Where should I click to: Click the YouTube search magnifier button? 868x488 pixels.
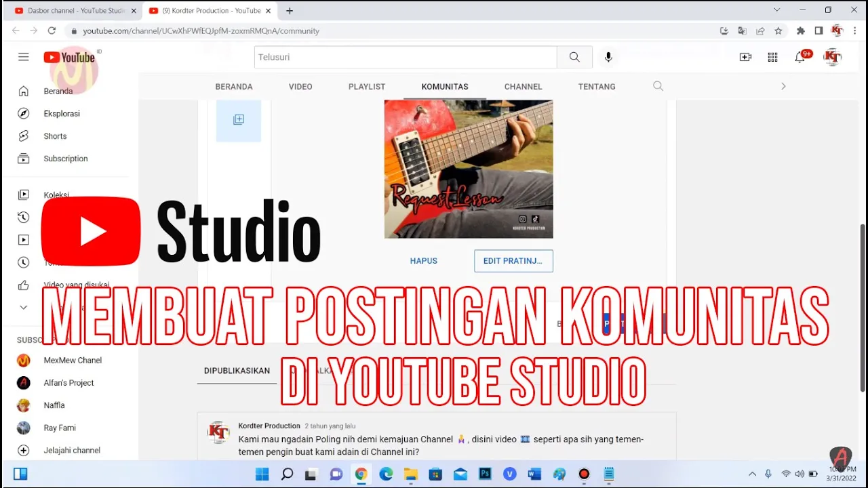coord(574,57)
